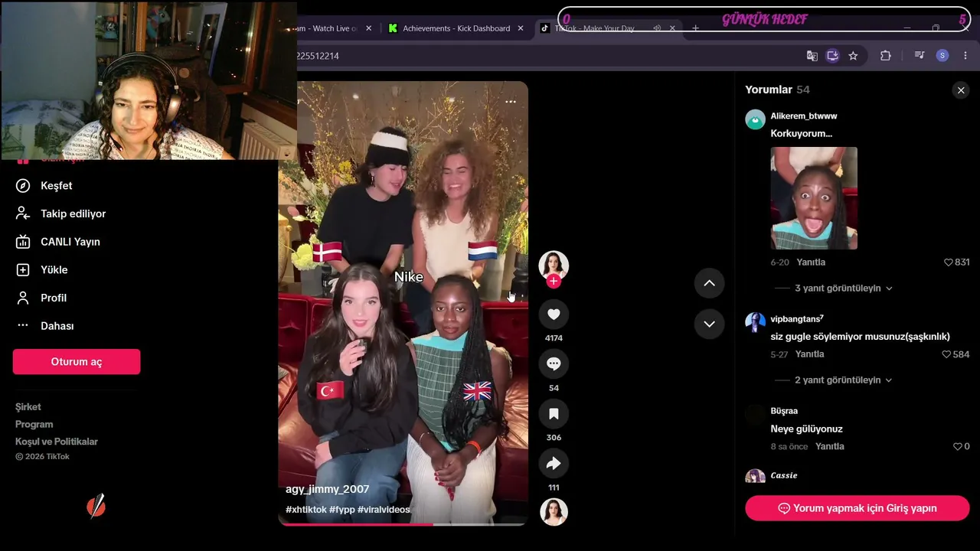
Task: Like the TikTok video with the heart icon
Action: tap(554, 315)
